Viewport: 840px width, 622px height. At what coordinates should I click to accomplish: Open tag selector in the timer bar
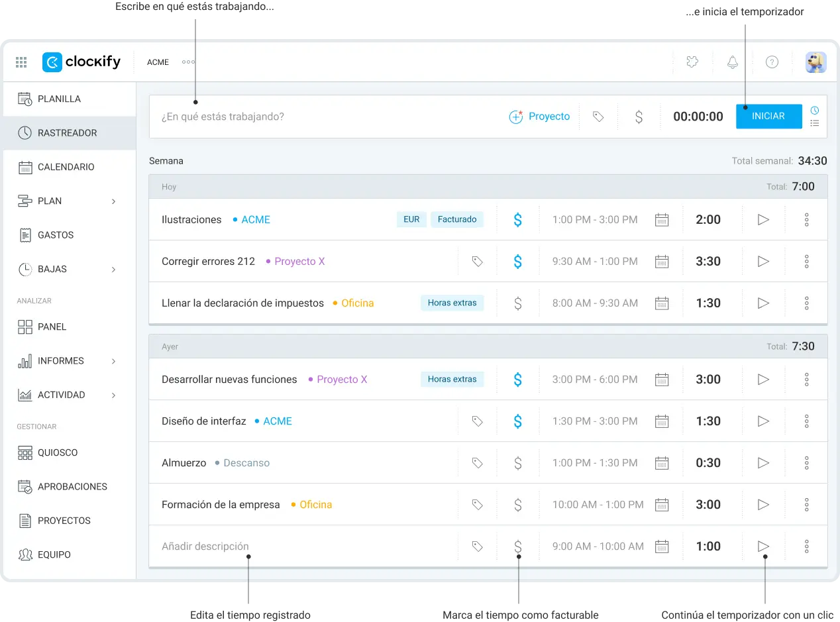click(x=598, y=117)
